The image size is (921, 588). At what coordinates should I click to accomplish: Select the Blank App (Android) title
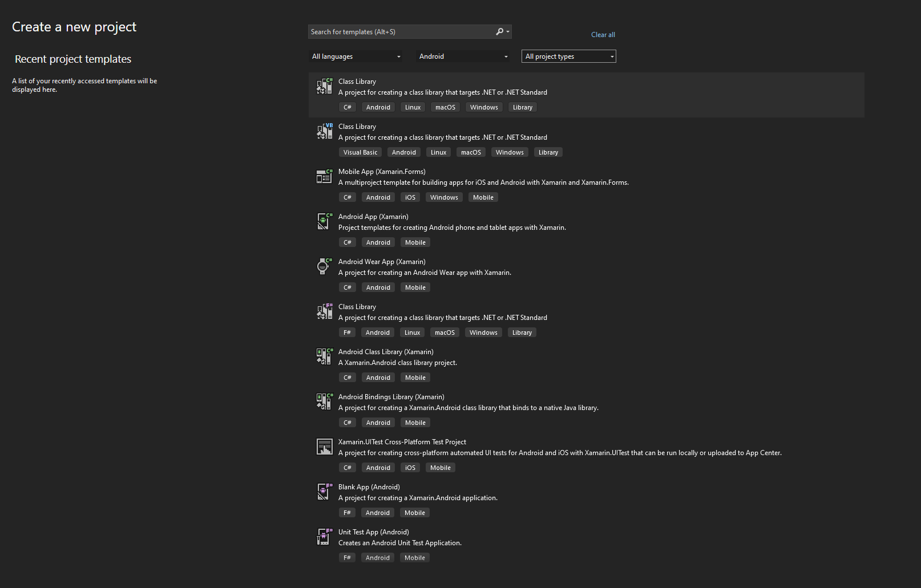[369, 487]
